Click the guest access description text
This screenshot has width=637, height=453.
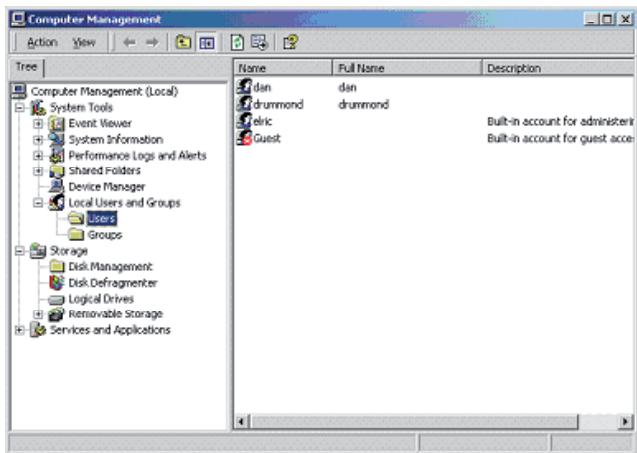coord(560,138)
